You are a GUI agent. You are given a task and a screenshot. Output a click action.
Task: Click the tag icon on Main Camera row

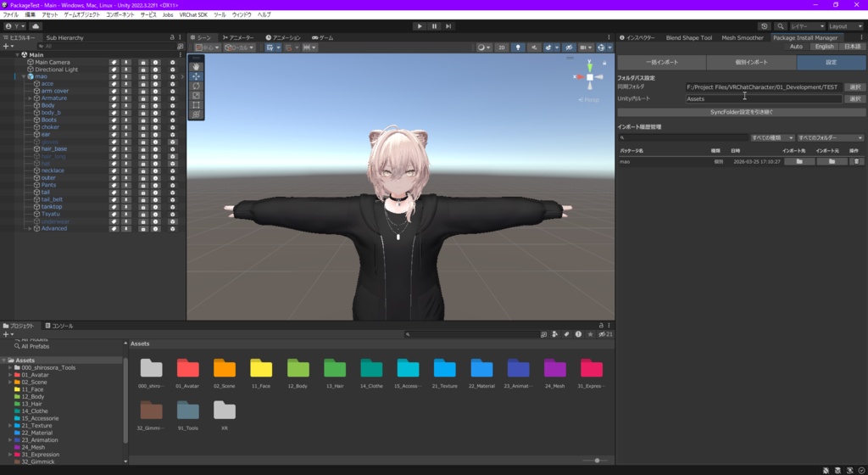pos(114,63)
